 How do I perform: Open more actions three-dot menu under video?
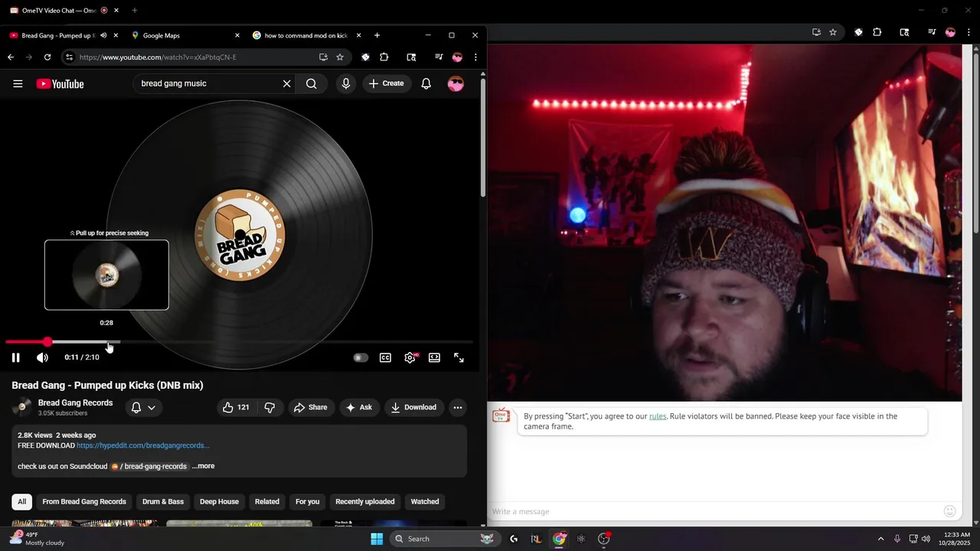pyautogui.click(x=458, y=407)
